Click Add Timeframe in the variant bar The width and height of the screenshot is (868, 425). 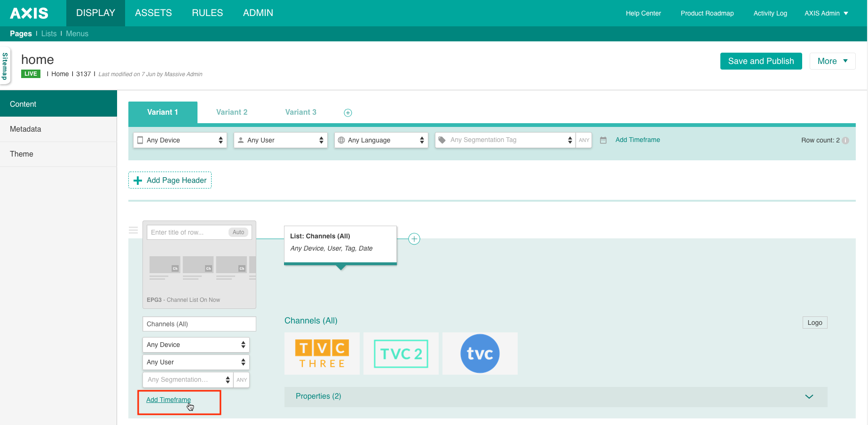pos(638,140)
